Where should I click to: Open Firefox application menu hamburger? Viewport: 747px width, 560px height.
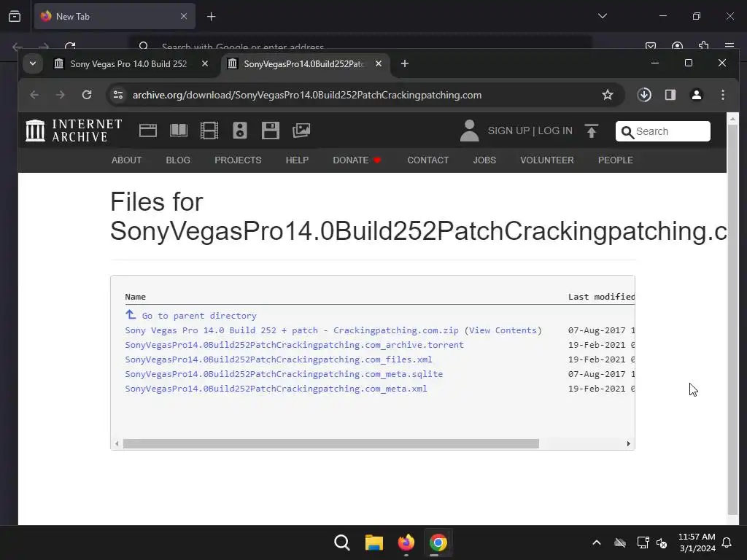729,45
